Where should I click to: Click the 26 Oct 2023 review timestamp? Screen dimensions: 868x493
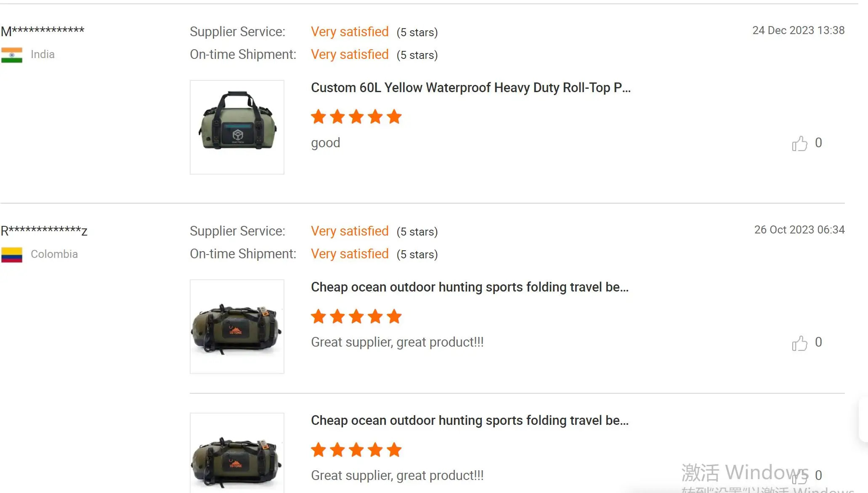pyautogui.click(x=799, y=230)
